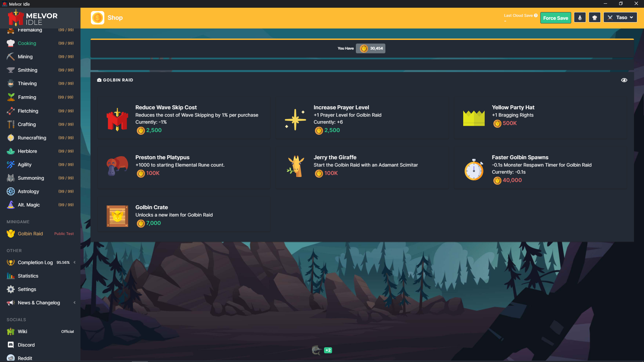Click the Last Cloud Save help badge
The width and height of the screenshot is (644, 362).
(536, 15)
